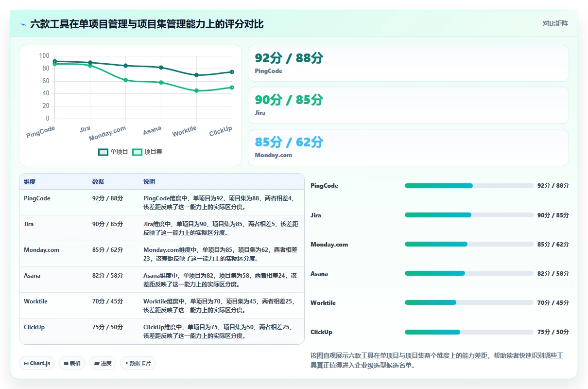Click the Asana x-axis label in chart

click(x=152, y=131)
